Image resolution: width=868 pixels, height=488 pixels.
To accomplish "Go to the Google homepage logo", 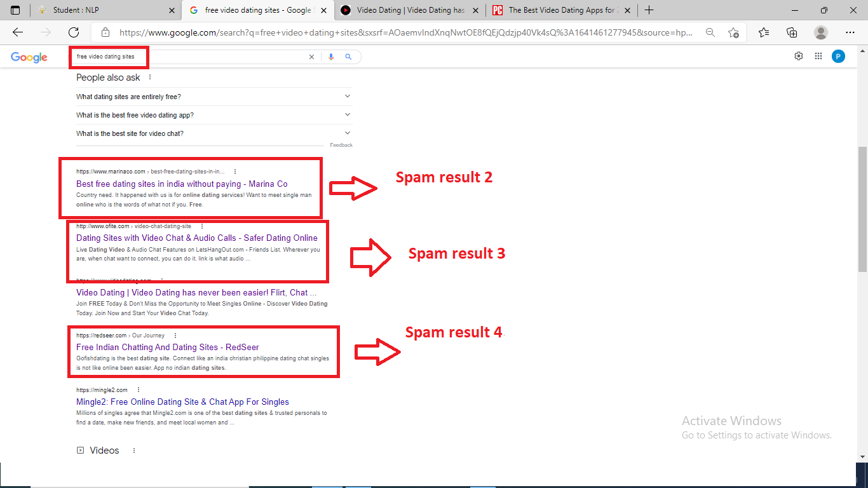I will click(x=29, y=57).
